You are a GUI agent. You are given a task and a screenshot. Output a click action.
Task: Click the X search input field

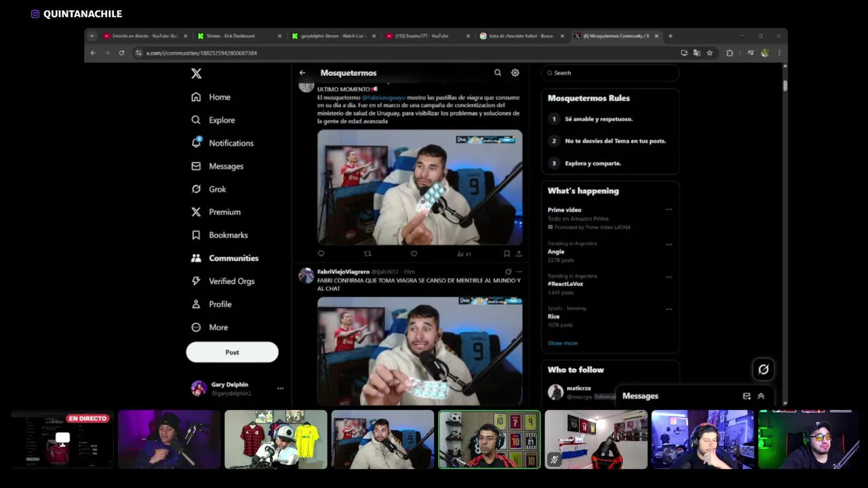610,73
